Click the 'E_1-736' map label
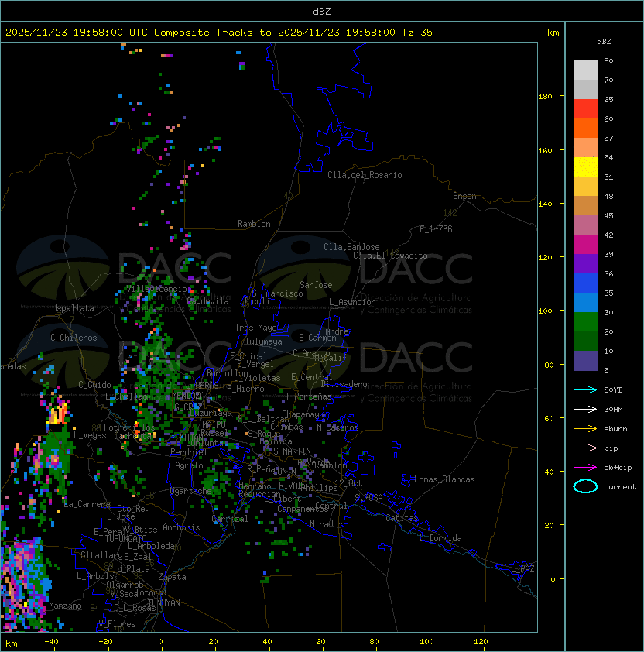The height and width of the screenshot is (652, 644). coord(436,229)
